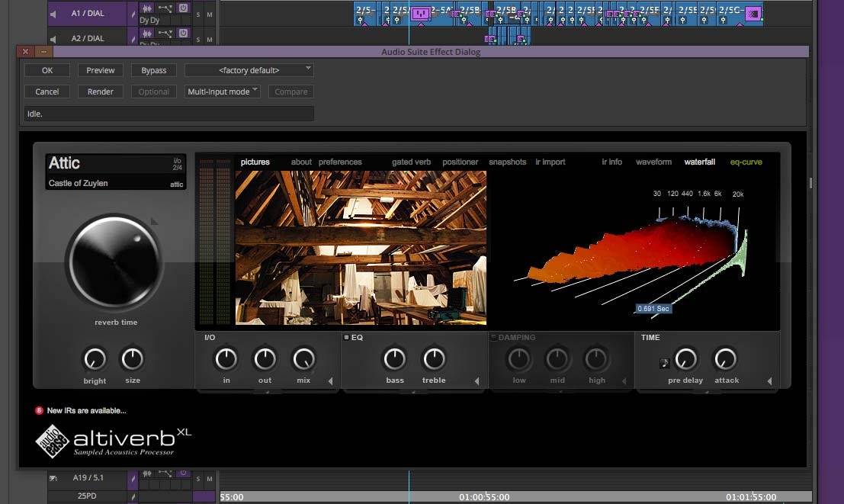Image resolution: width=844 pixels, height=504 pixels.
Task: Mute track A2 / DIAL
Action: pos(210,40)
